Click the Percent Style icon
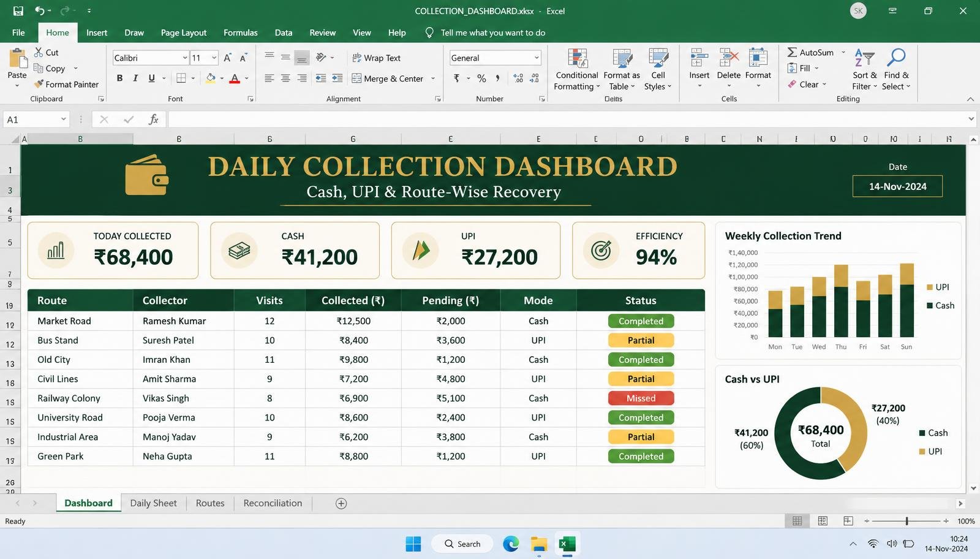Image resolution: width=980 pixels, height=559 pixels. point(481,78)
